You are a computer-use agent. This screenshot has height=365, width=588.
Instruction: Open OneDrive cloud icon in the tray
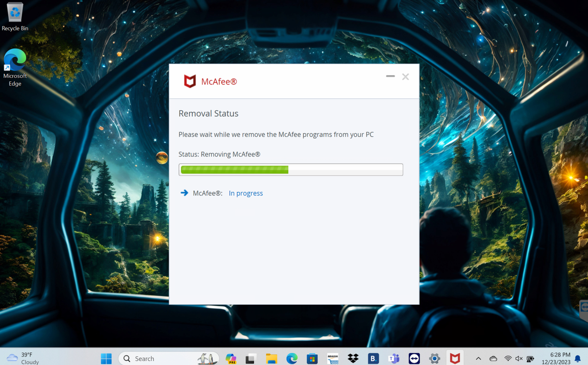[x=493, y=358]
